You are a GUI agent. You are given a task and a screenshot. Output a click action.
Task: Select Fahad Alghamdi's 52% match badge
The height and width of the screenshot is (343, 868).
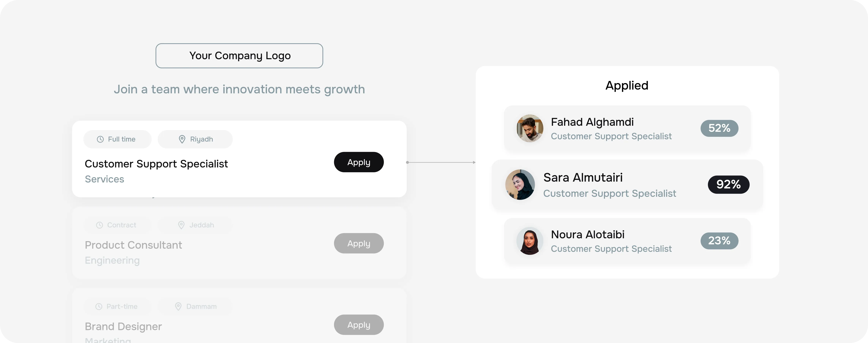point(719,128)
